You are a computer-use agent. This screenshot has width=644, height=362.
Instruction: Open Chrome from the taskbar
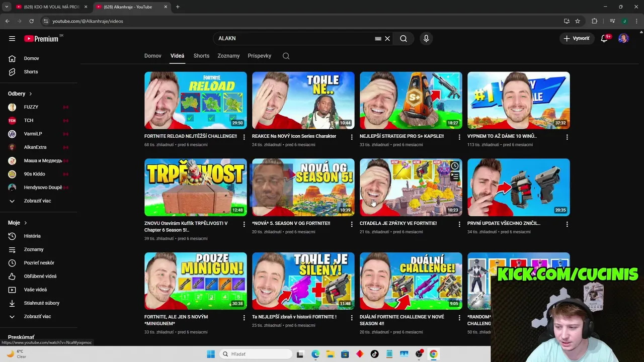(x=433, y=354)
